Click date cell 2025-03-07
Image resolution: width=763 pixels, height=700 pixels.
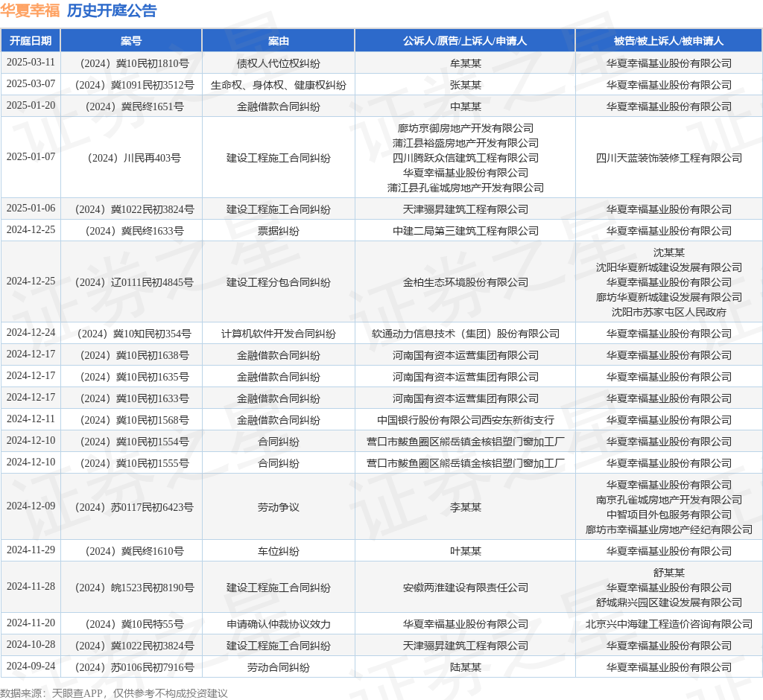(31, 84)
